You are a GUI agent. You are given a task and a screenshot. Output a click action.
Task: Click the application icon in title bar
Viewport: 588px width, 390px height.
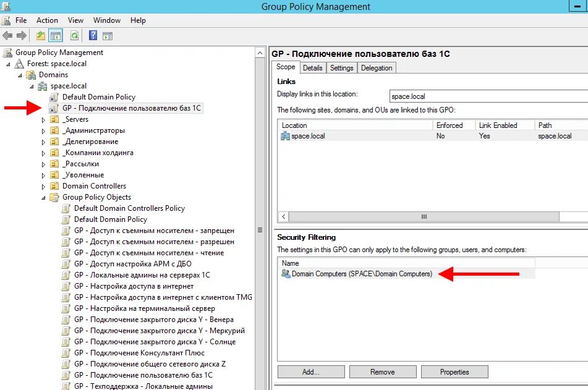click(6, 6)
